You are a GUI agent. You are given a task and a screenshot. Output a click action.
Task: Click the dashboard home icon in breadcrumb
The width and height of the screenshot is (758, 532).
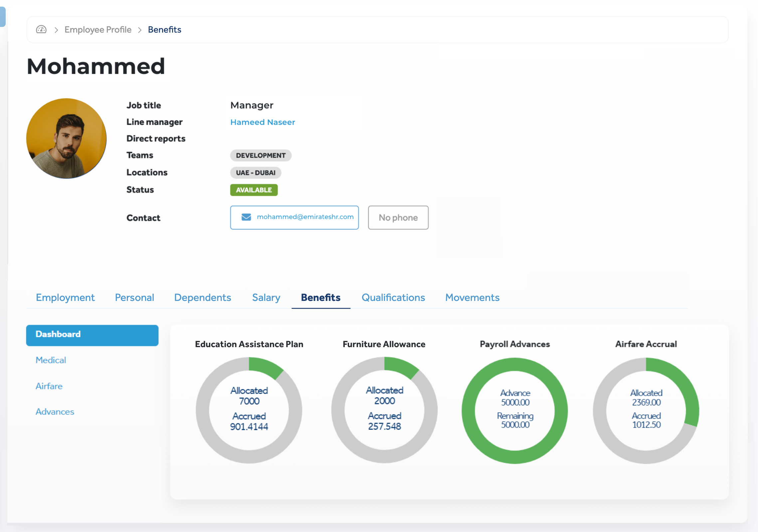(41, 30)
